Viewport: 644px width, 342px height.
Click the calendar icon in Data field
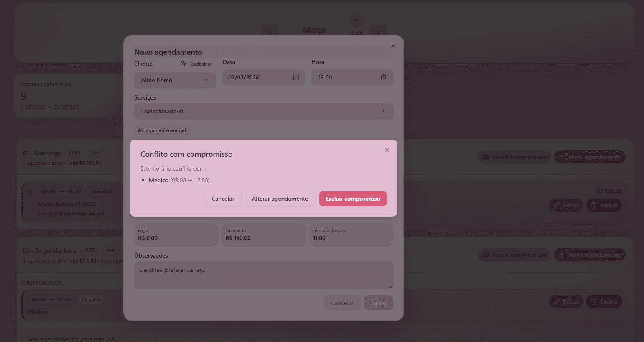coord(296,77)
